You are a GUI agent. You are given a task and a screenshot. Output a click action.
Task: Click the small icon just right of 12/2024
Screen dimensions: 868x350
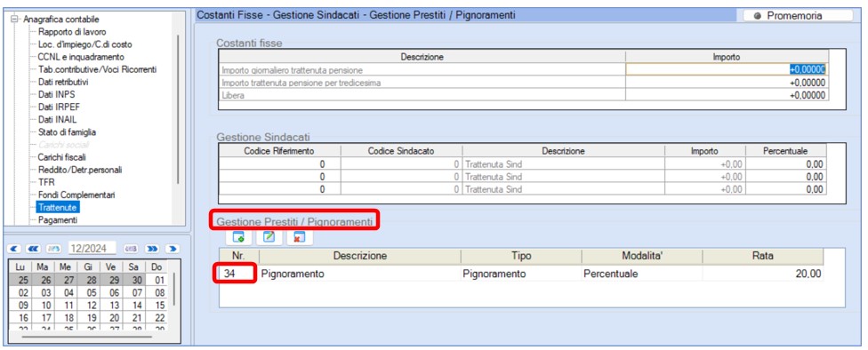click(x=132, y=248)
